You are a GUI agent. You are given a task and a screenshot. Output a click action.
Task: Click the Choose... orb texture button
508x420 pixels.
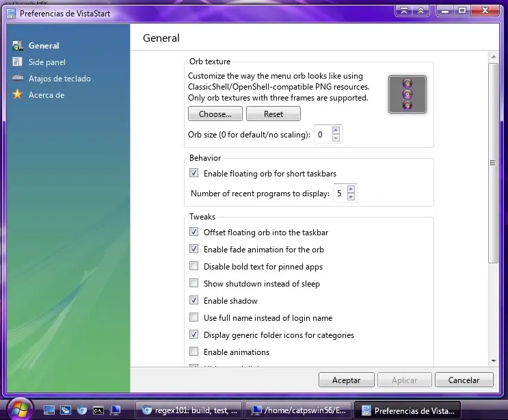(x=215, y=114)
